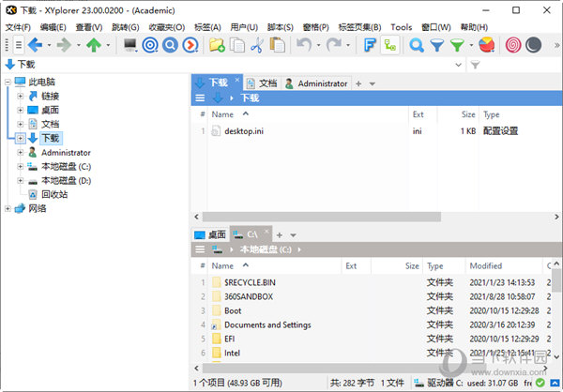The height and width of the screenshot is (392, 563).
Task: Expand the Administrator tree node
Action: pyautogui.click(x=21, y=152)
